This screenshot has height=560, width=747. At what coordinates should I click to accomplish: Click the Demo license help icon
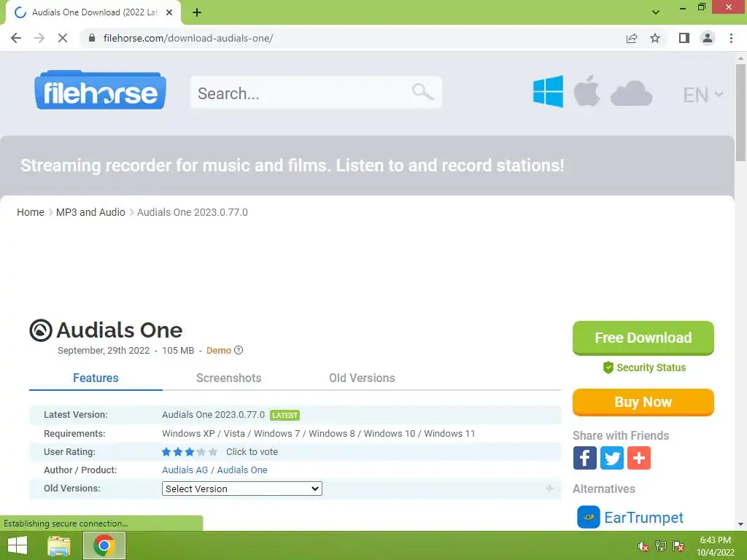pyautogui.click(x=239, y=350)
